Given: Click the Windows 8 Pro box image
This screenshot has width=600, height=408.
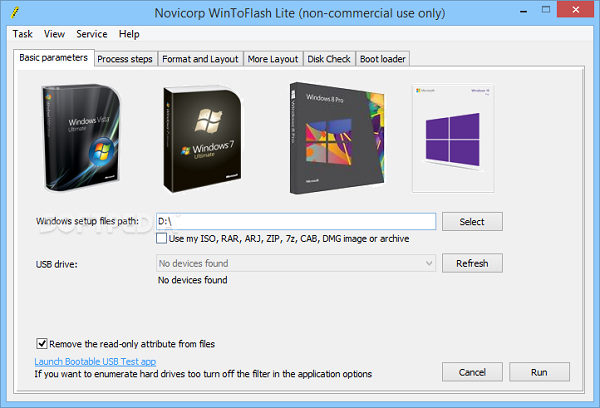Looking at the screenshot, I should coord(337,138).
